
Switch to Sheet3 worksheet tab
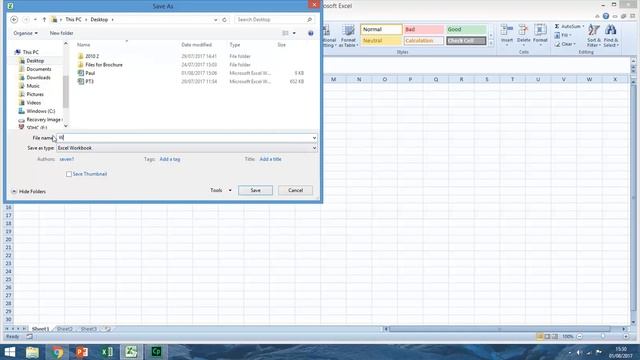tap(89, 329)
